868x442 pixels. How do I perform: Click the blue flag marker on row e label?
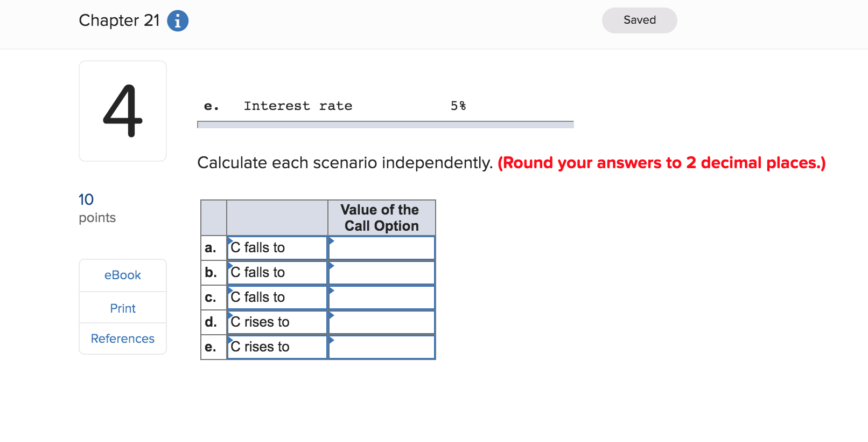229,340
